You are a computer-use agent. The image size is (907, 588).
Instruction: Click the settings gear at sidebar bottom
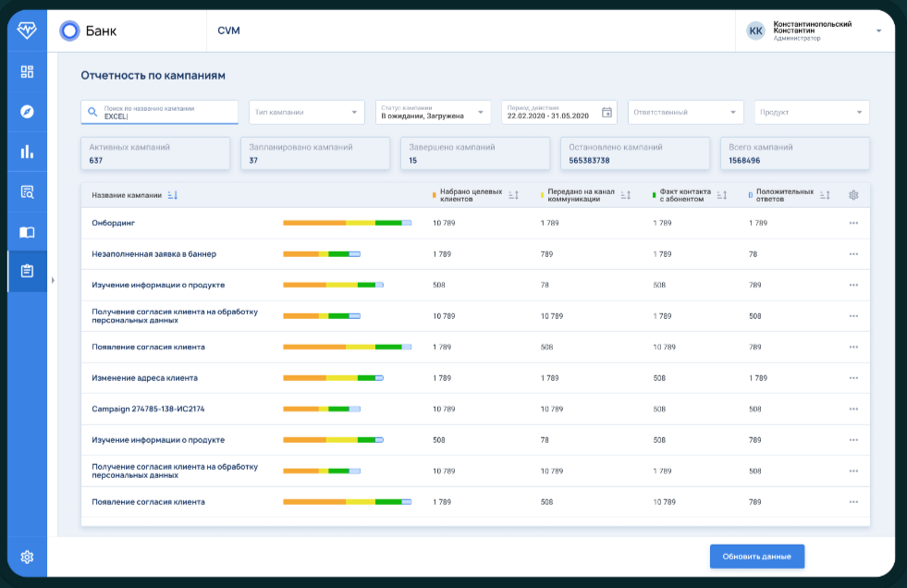tap(27, 557)
